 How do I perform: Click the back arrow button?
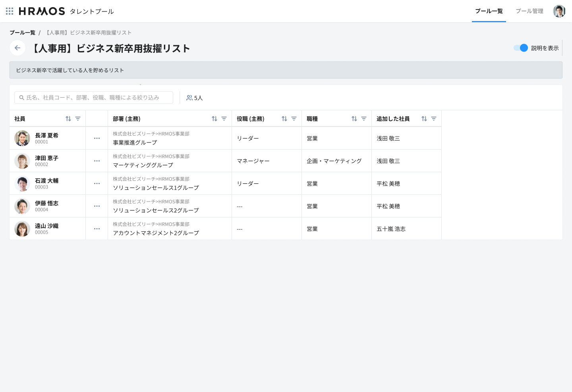(17, 48)
